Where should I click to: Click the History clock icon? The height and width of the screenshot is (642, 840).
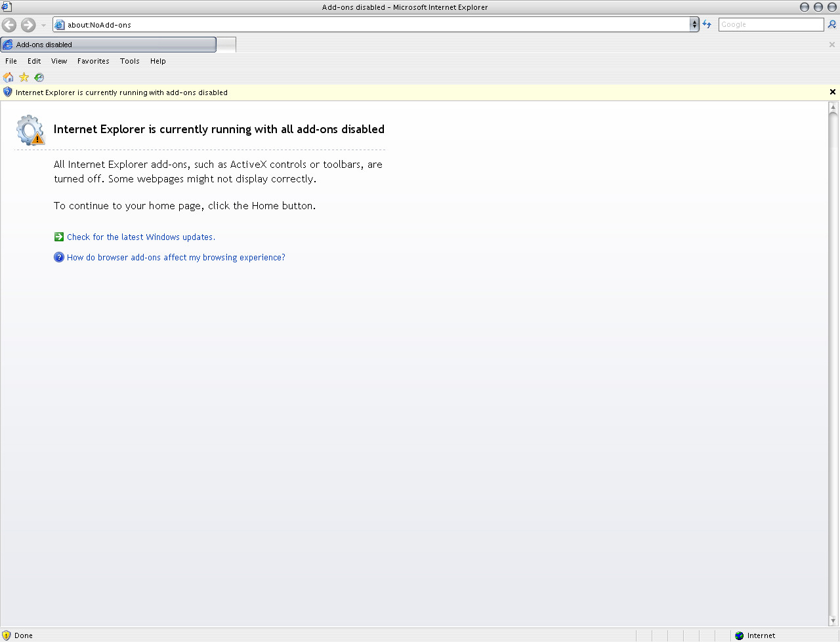(39, 77)
